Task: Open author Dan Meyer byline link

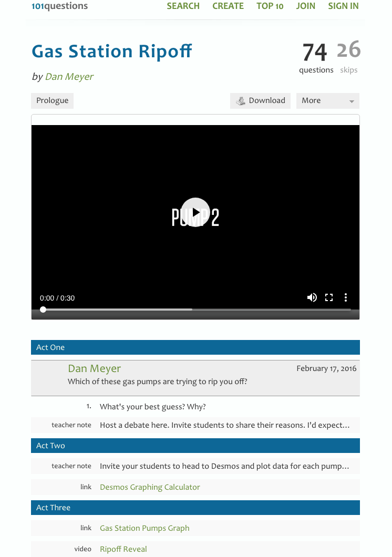Action: click(69, 77)
